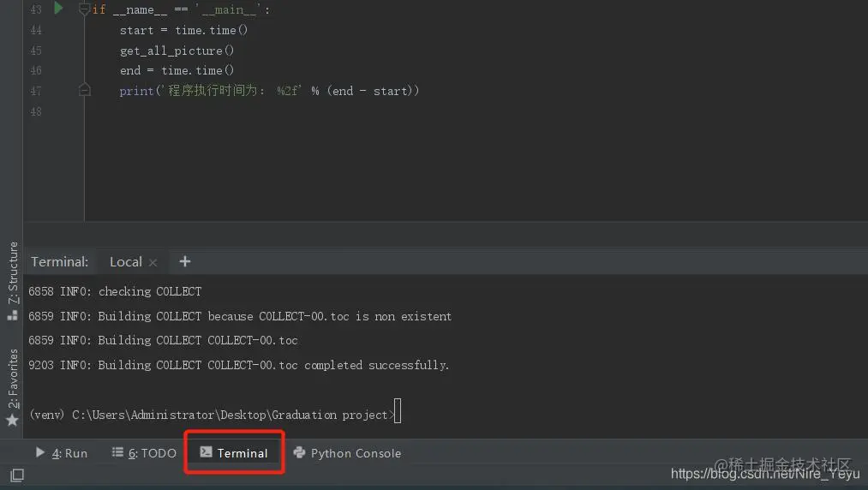Click the 'Terminal:' panel label

click(60, 262)
